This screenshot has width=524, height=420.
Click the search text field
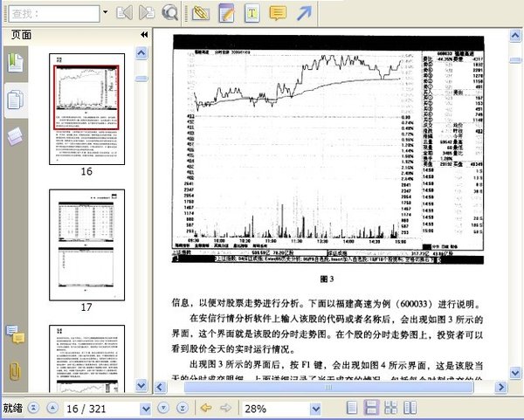pyautogui.click(x=54, y=14)
